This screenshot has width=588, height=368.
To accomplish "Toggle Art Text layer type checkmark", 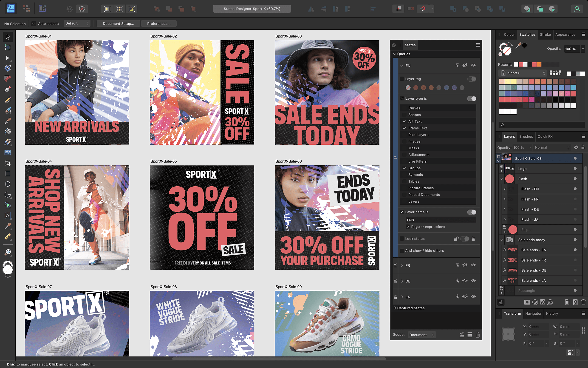I will 404,121.
